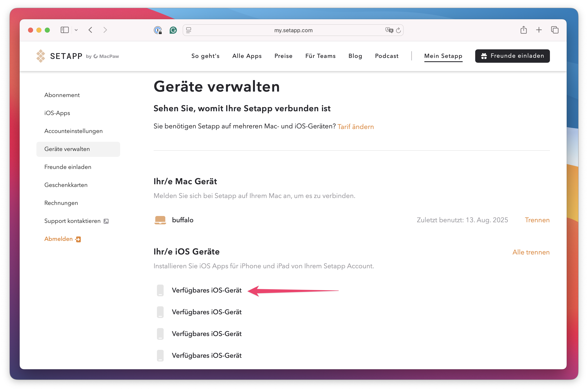Viewport: 588px width, 391px height.
Task: Click the 'Ihr/e Mac Gerät' heading
Action: coord(185,181)
